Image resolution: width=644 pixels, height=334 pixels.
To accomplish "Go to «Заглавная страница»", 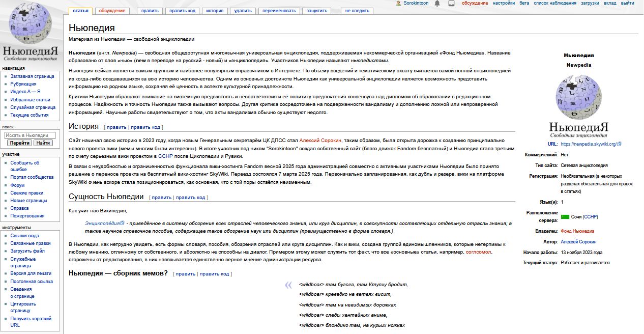I will point(32,76).
